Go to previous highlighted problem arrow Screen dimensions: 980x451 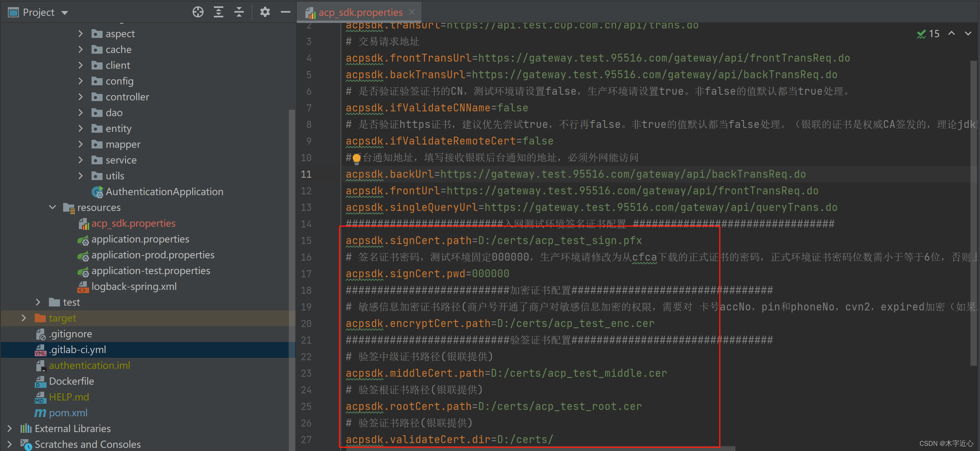[952, 34]
